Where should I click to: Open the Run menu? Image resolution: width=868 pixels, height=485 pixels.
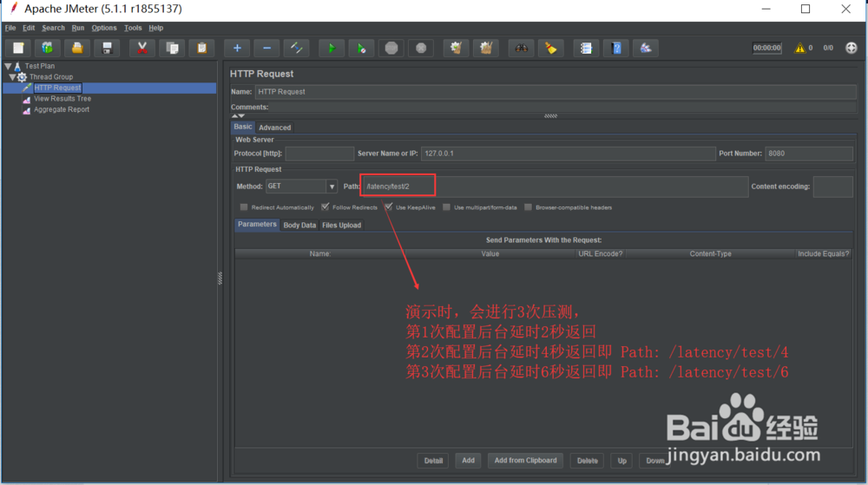click(78, 28)
